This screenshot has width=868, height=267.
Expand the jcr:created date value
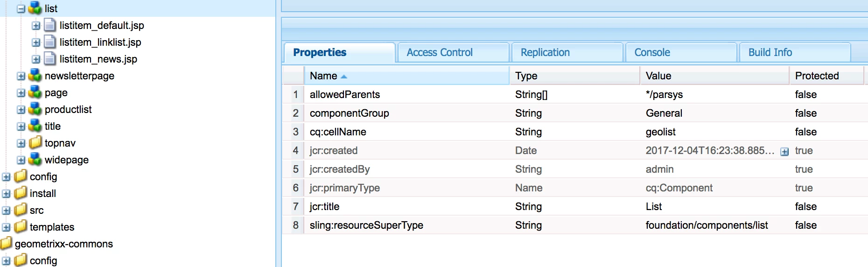click(x=784, y=151)
